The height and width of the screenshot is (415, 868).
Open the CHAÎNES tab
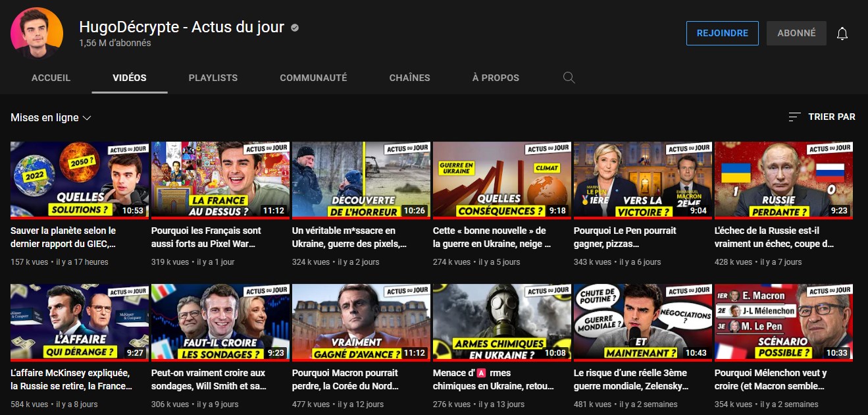409,78
